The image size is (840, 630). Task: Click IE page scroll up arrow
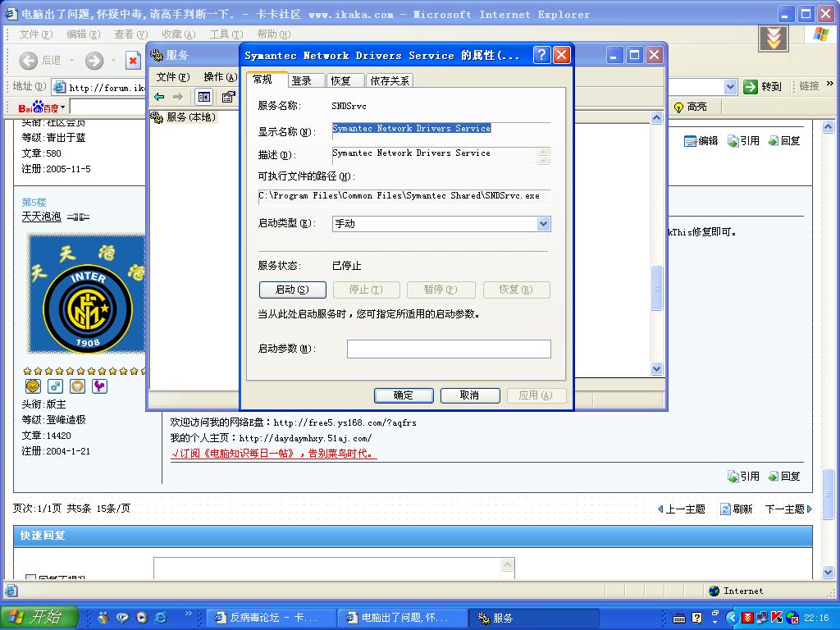(828, 127)
